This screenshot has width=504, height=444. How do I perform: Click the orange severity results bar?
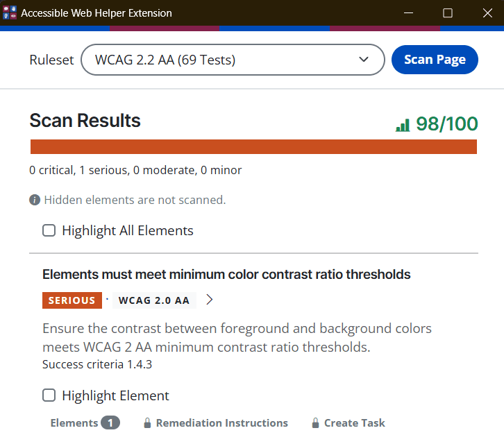pyautogui.click(x=253, y=146)
